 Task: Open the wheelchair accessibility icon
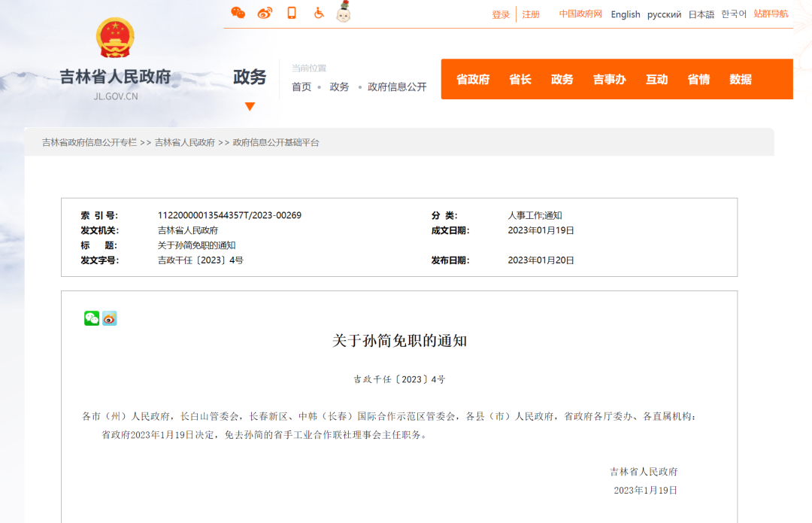point(319,13)
